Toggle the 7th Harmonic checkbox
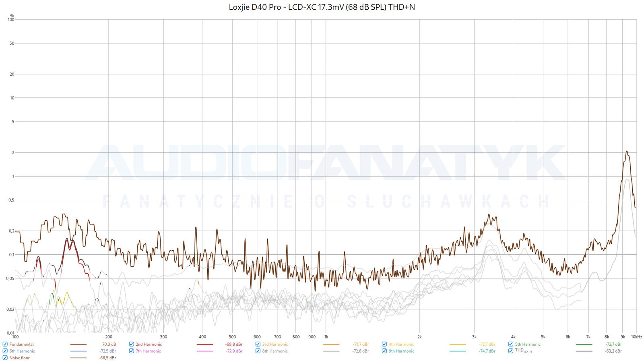The image size is (644, 363). (x=131, y=351)
